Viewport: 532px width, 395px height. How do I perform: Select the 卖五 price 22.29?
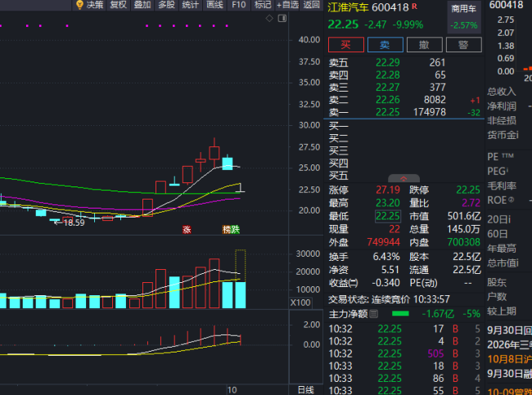click(387, 62)
